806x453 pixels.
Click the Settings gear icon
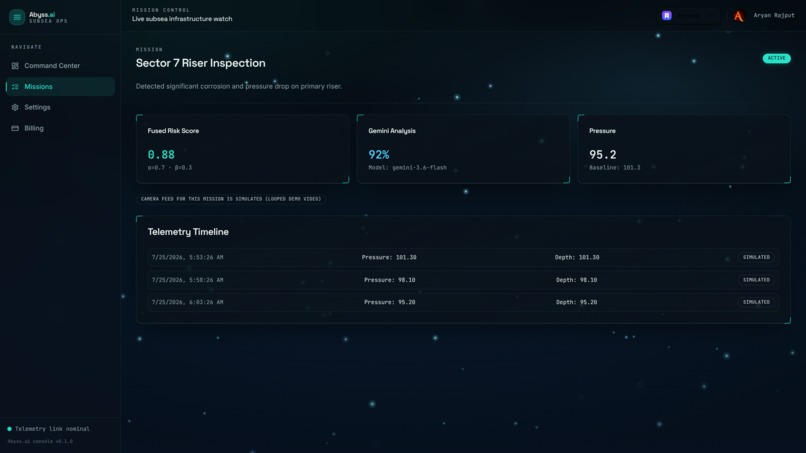click(15, 107)
